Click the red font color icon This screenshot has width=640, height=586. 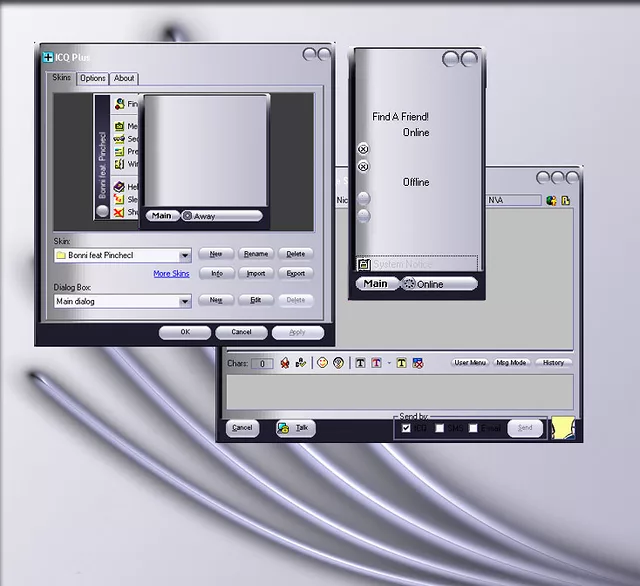coord(377,363)
